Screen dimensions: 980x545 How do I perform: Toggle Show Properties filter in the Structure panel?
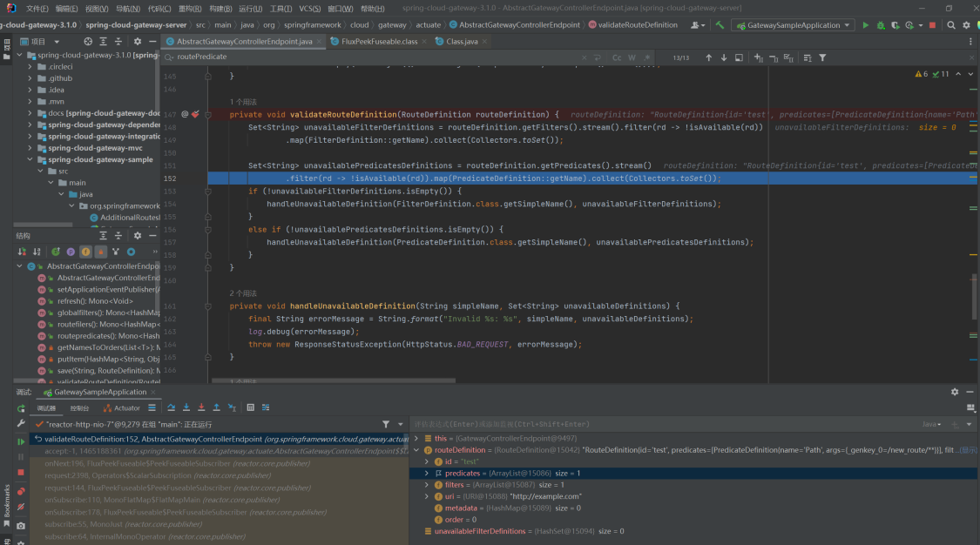click(x=71, y=252)
